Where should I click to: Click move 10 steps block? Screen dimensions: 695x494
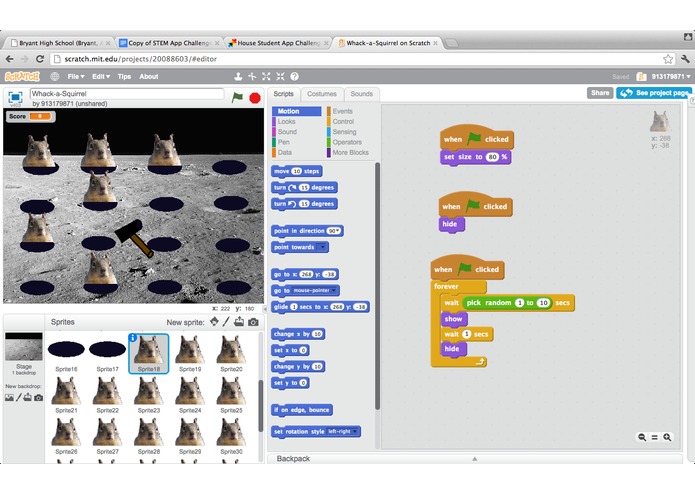(297, 171)
